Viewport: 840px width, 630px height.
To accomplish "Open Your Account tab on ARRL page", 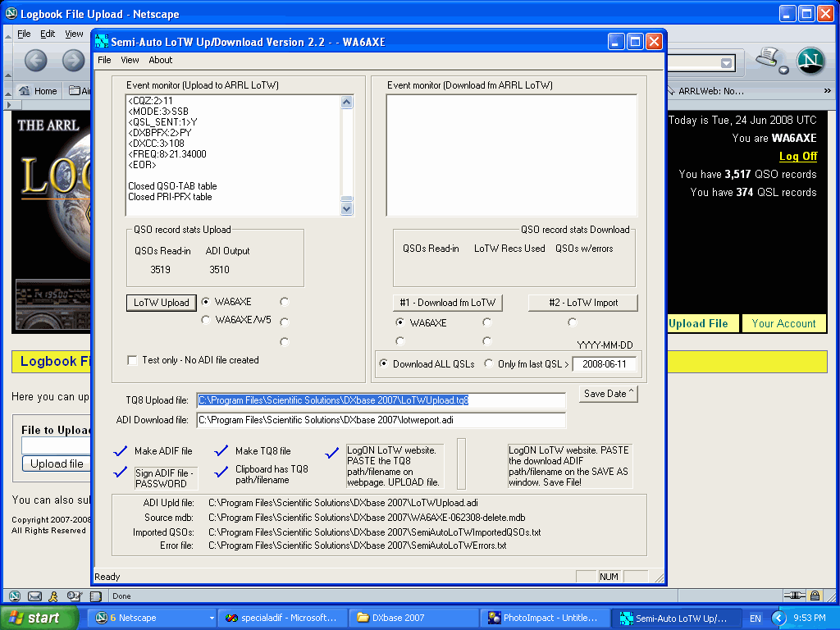I will [783, 323].
